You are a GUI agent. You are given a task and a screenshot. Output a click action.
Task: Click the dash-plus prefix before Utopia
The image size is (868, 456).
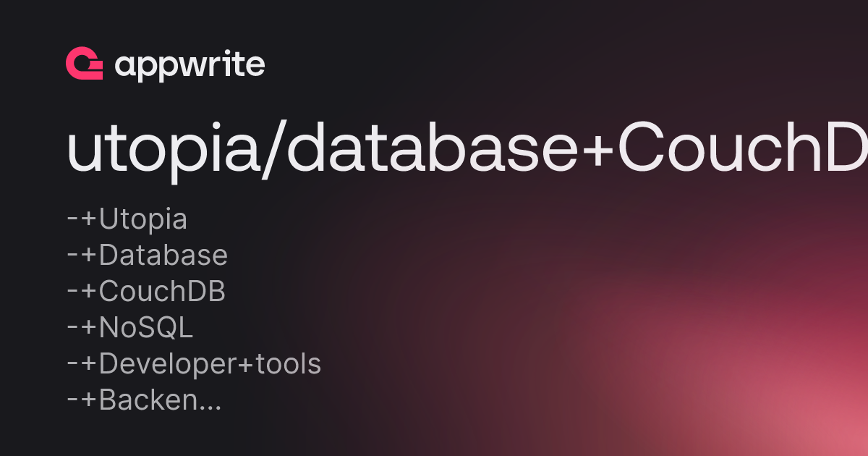tap(82, 219)
